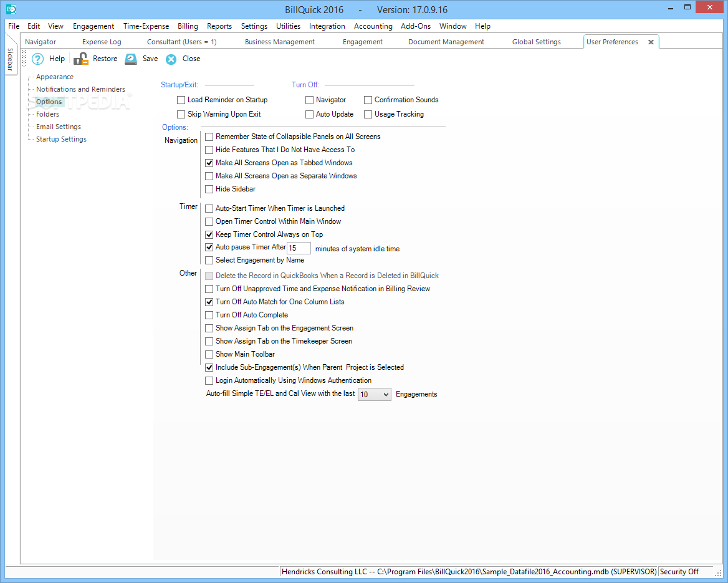This screenshot has width=728, height=583.
Task: Check Select Engagement by Name
Action: 209,260
